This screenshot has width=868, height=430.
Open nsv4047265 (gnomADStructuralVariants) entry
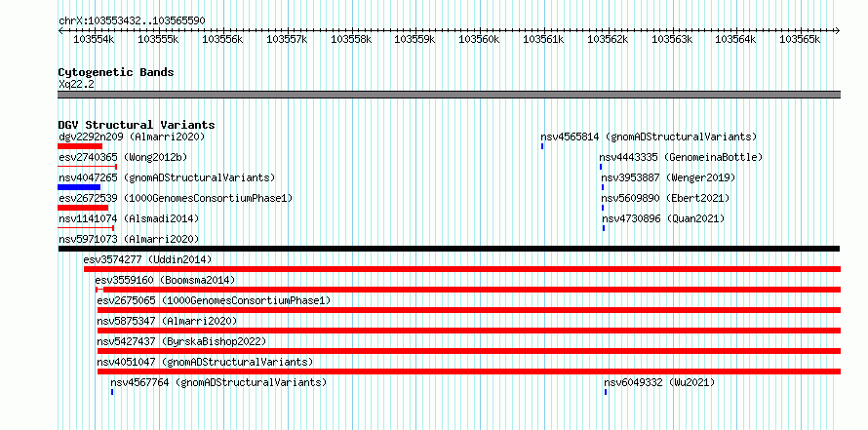[167, 177]
